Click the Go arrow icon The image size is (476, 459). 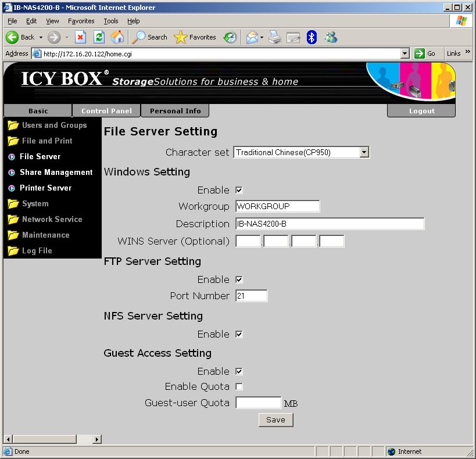(x=420, y=53)
